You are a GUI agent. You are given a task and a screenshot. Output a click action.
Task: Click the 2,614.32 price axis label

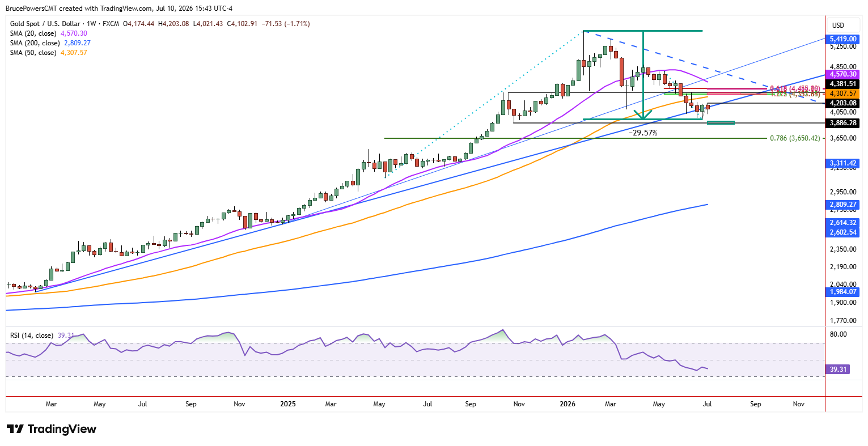842,223
